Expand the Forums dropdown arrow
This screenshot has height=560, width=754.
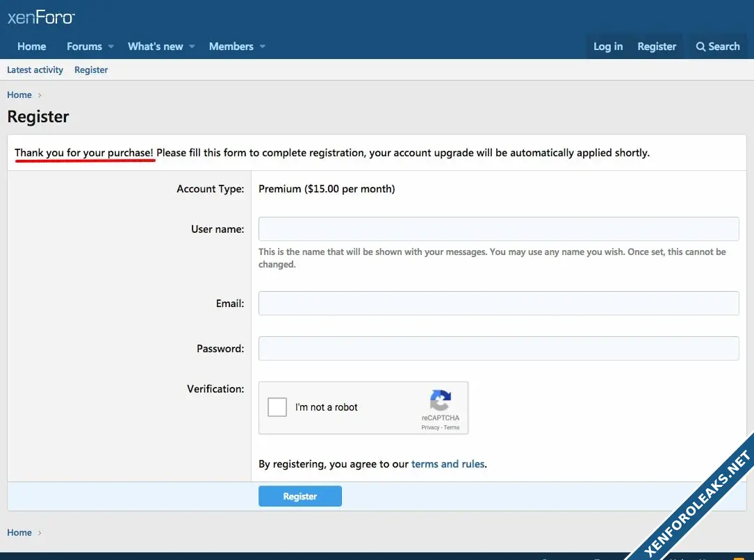coord(110,47)
